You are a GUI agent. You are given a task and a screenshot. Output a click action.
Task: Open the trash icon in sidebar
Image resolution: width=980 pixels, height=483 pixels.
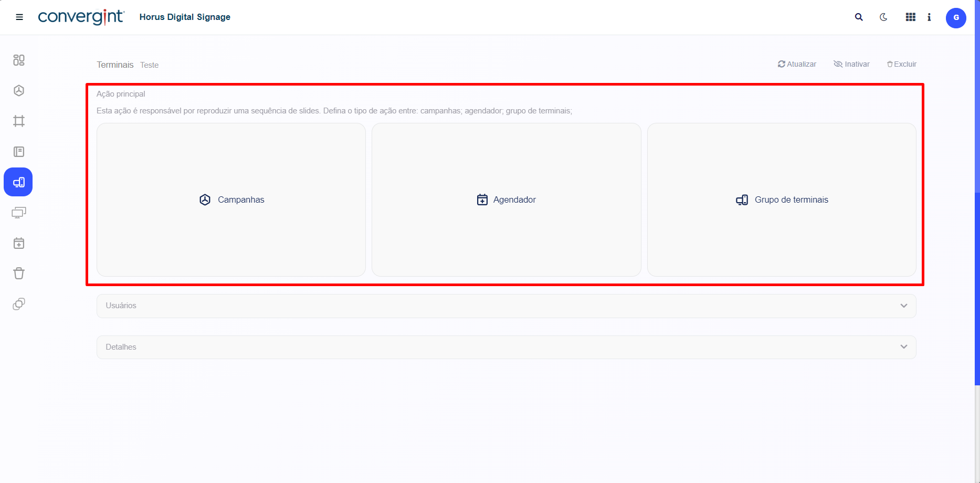pos(19,274)
